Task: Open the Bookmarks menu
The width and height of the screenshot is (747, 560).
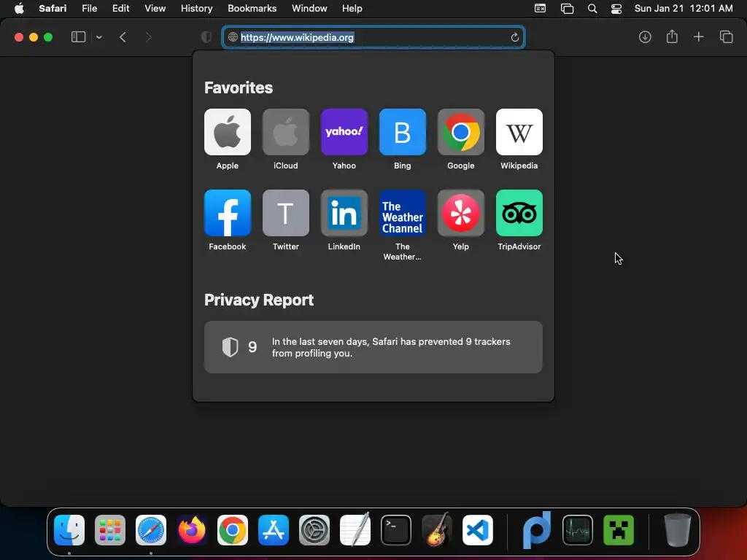Action: (x=252, y=9)
